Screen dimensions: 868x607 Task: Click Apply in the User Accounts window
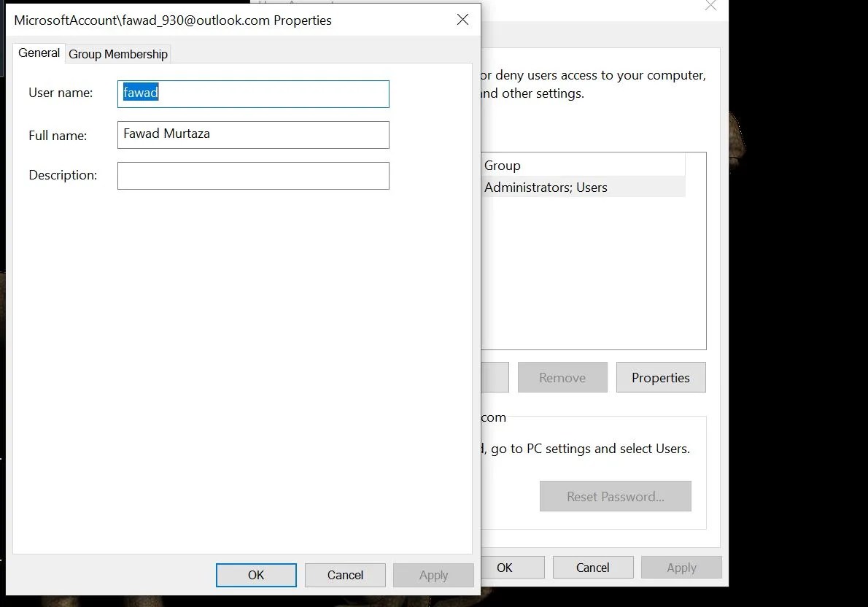(681, 567)
